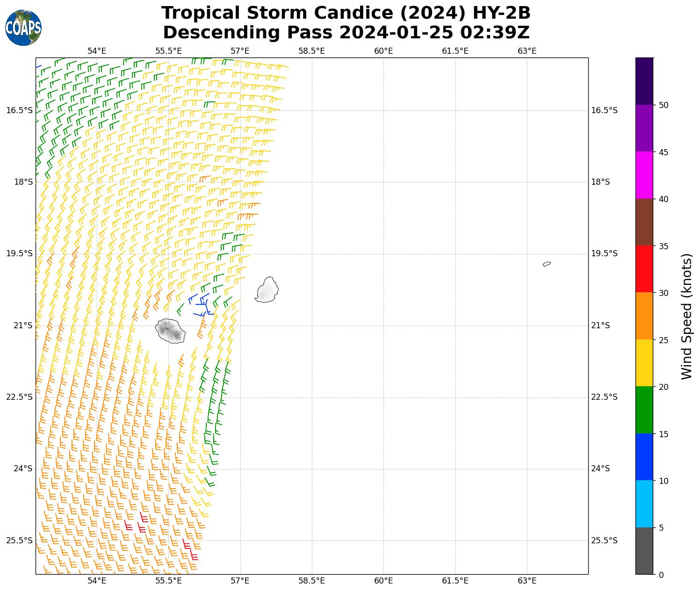Click the 60°E label on the top axis
Image resolution: width=700 pixels, height=591 pixels.
point(383,50)
